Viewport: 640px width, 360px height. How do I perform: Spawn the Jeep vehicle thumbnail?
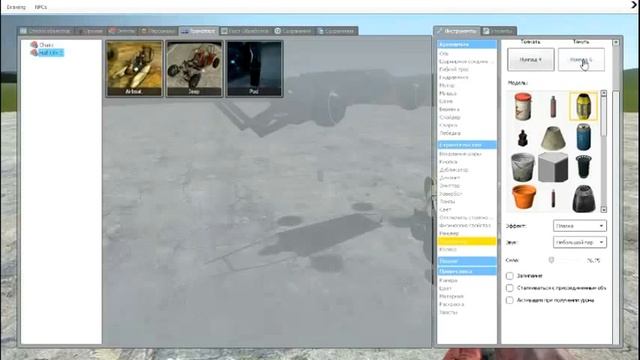(195, 68)
